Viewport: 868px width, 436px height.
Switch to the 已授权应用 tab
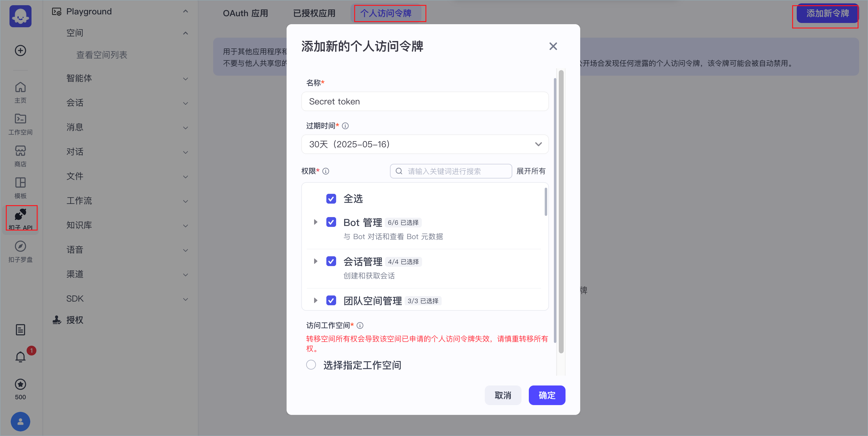314,13
